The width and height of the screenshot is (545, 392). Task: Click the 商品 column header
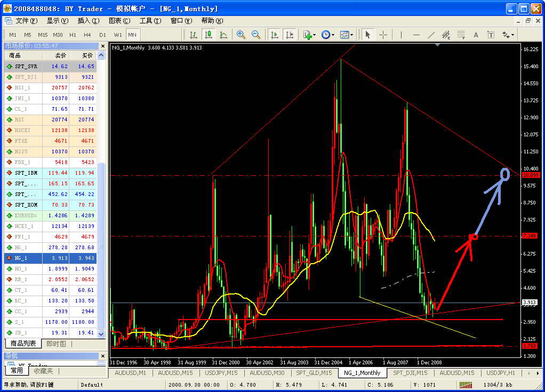tap(23, 55)
